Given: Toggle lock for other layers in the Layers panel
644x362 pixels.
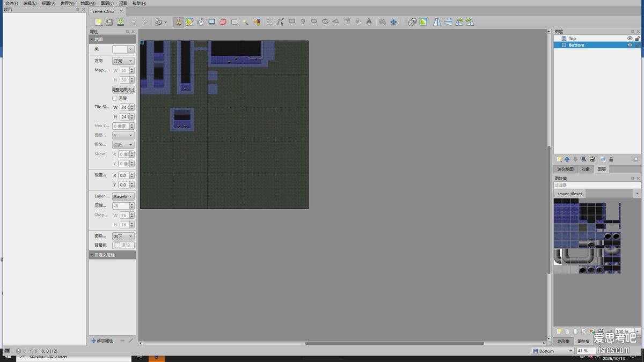Looking at the screenshot, I should point(611,159).
